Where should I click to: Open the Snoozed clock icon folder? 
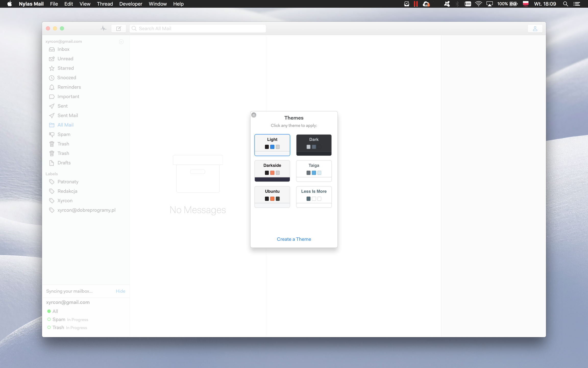[52, 78]
